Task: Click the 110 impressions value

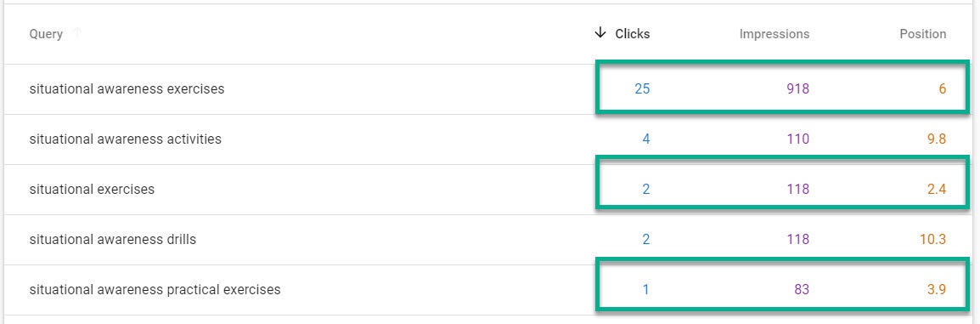Action: 797,139
